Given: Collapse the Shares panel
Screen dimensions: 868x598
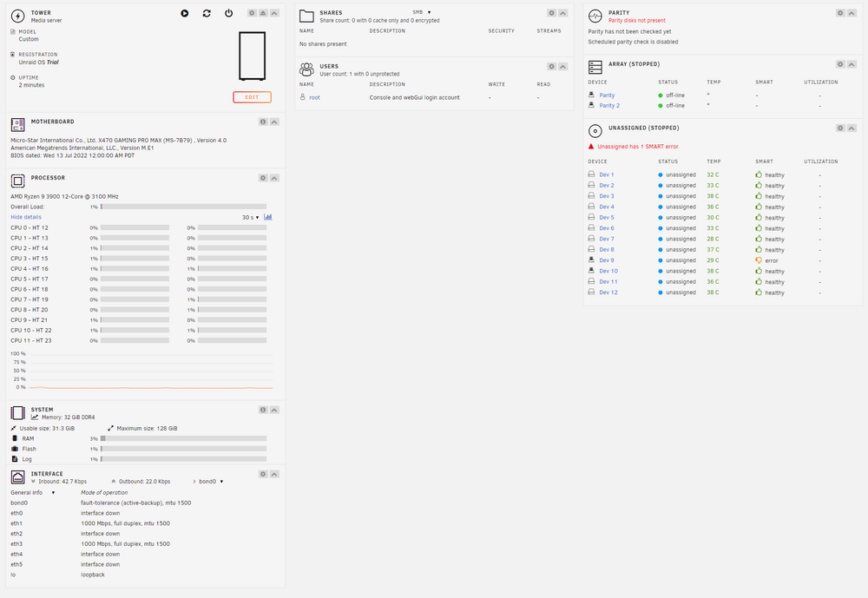Looking at the screenshot, I should 563,13.
